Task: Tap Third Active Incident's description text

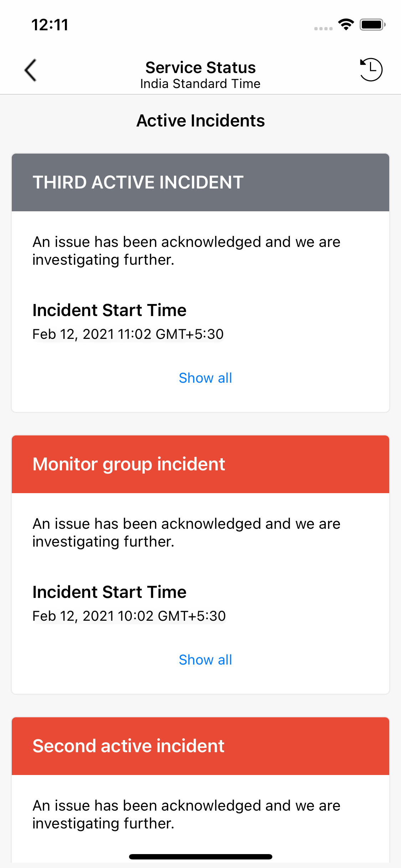Action: (x=186, y=251)
